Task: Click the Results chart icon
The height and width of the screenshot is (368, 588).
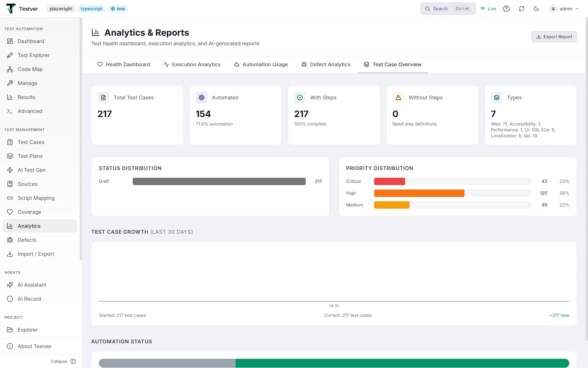Action: point(10,97)
